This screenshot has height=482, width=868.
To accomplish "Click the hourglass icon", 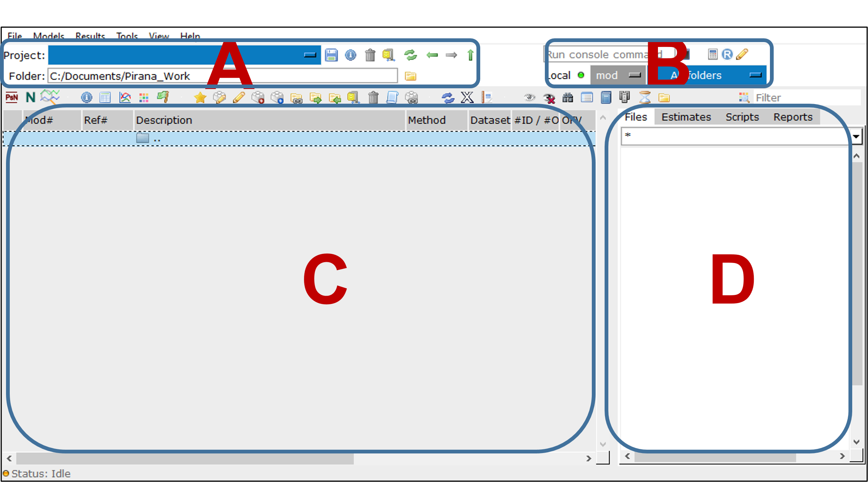I will (645, 97).
